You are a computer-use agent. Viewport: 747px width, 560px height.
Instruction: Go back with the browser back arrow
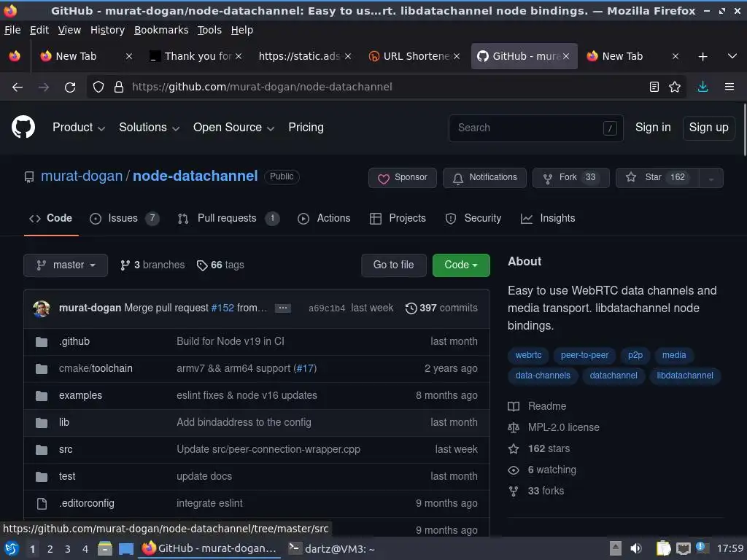[18, 87]
